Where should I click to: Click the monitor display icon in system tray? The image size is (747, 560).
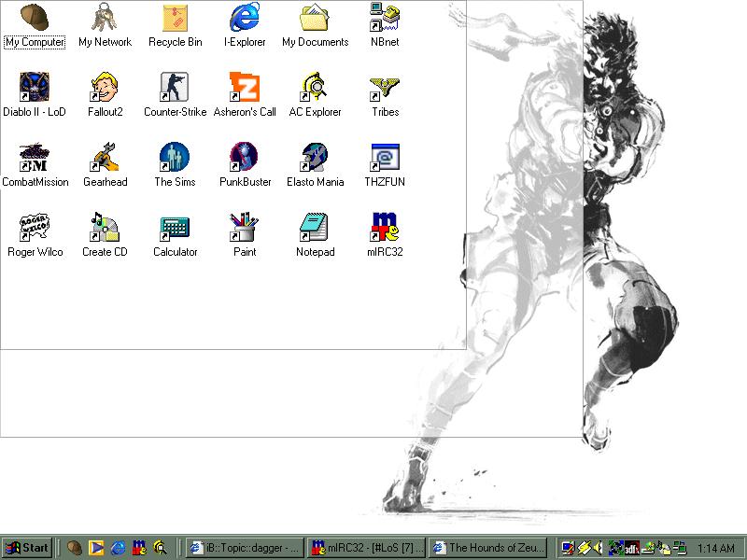pos(568,548)
